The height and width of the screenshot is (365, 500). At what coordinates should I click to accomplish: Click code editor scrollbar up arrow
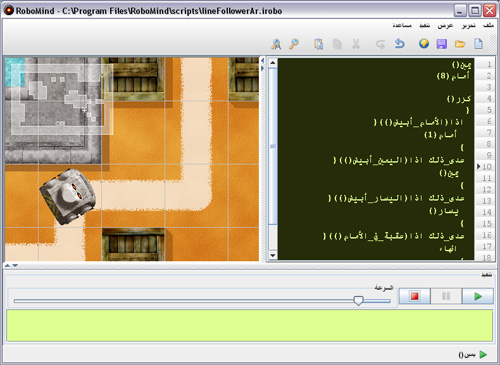tap(273, 63)
